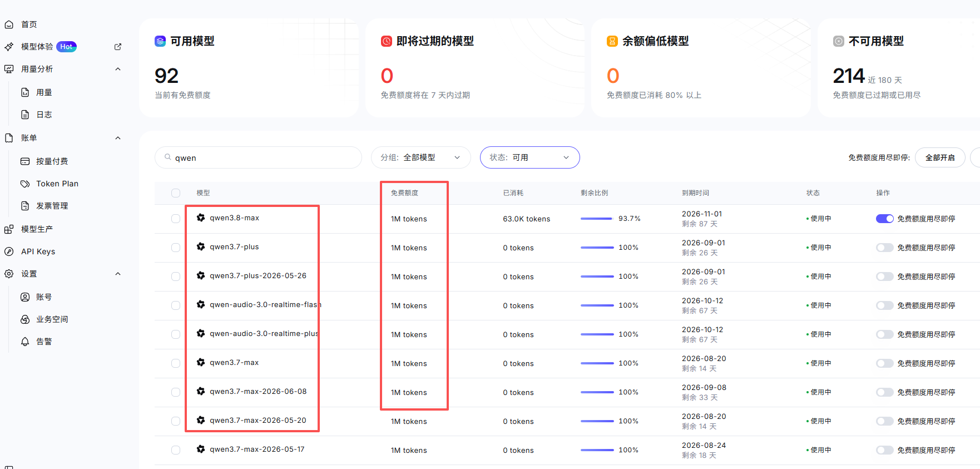The width and height of the screenshot is (980, 469).
Task: Click the model icon beside qwen3.7-max-2026-06-08
Action: pyautogui.click(x=201, y=392)
